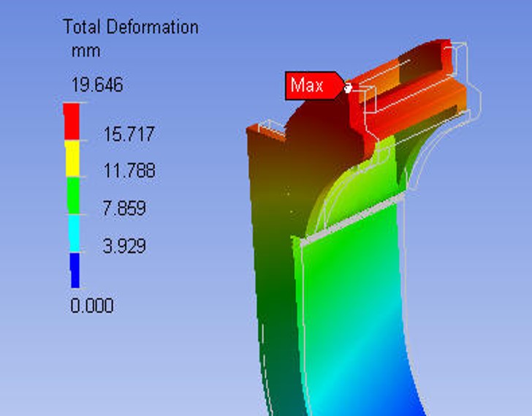Click the 0.000 minimum legend value
This screenshot has width=532, height=416.
(x=92, y=306)
